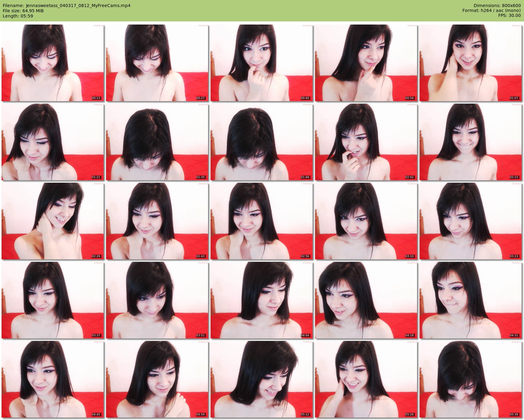Pick the thumbnail at 04:04
The image size is (524, 420).
[262, 300]
